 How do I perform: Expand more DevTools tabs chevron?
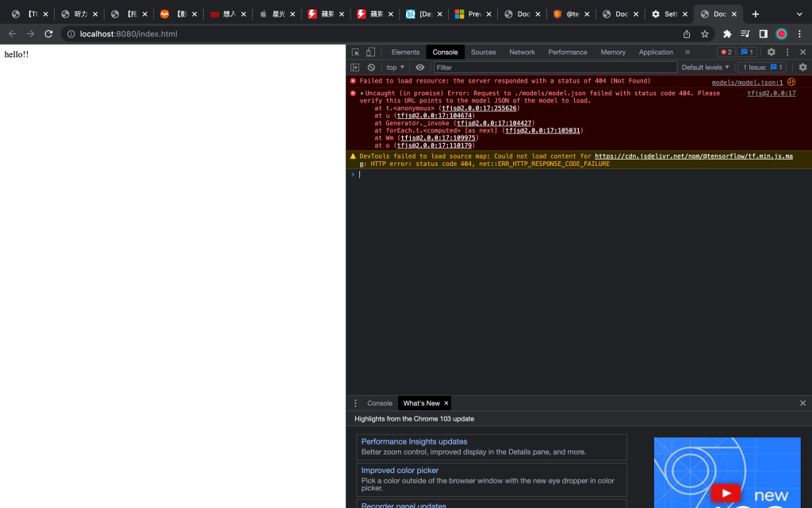(688, 52)
